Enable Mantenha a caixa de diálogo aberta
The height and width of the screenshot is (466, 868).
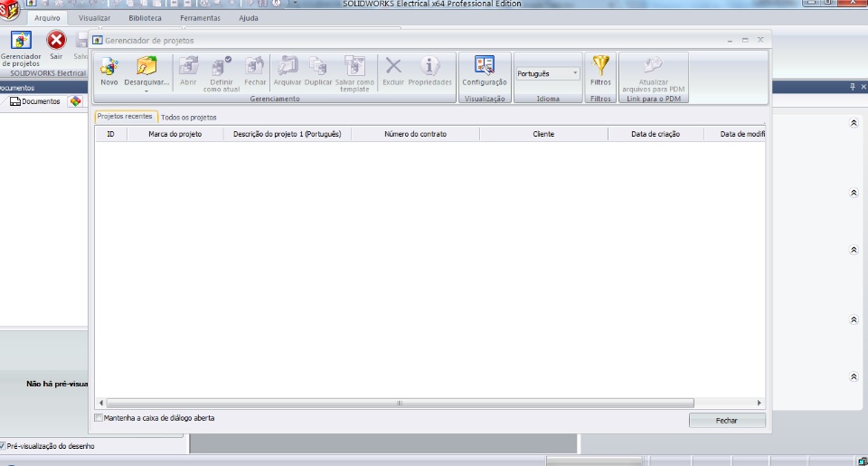[99, 418]
